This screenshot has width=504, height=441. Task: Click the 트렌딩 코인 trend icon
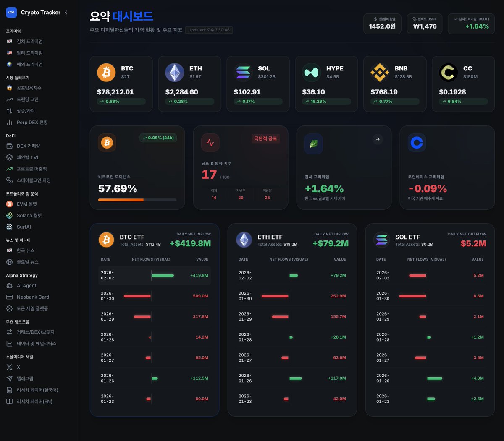(9, 99)
